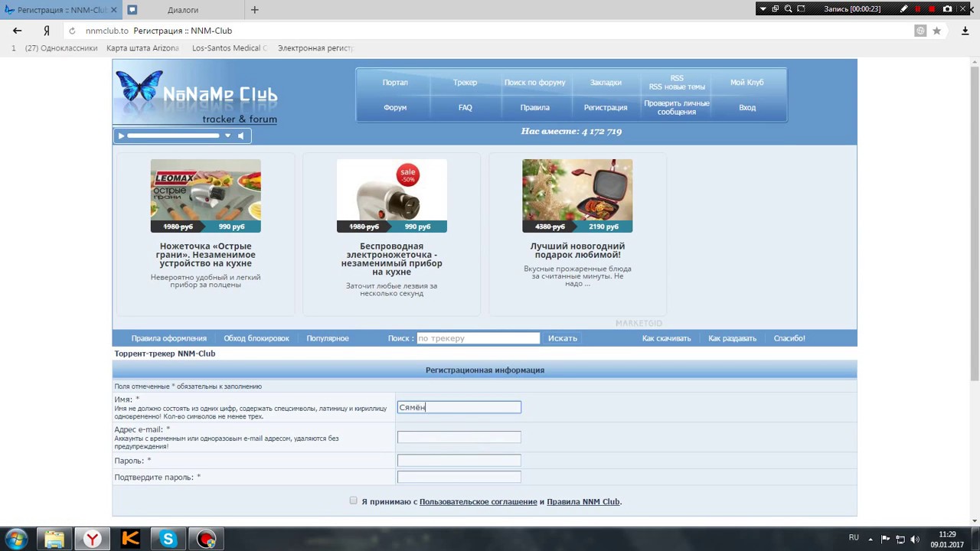The height and width of the screenshot is (551, 980).
Task: Open the grill pan New Year ad thumbnail
Action: click(577, 196)
